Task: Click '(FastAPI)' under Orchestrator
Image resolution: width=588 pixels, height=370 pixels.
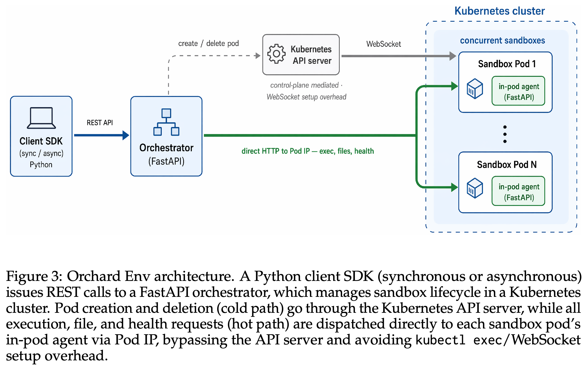Action: pos(166,161)
